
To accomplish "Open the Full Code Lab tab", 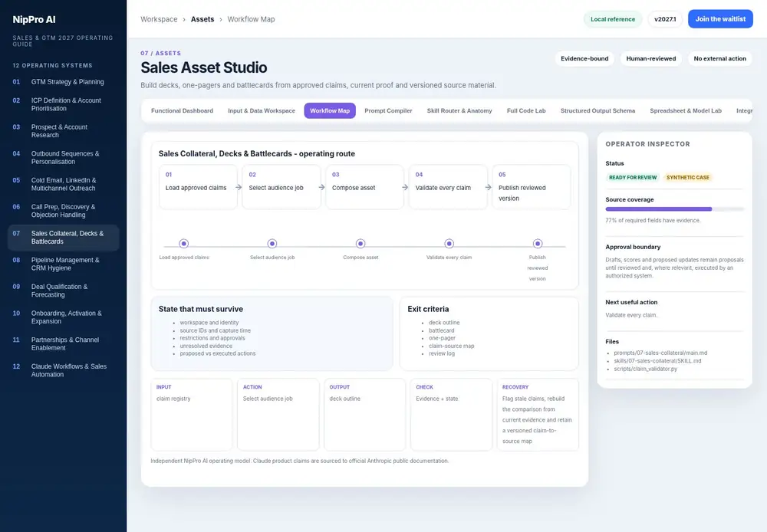I will point(526,111).
